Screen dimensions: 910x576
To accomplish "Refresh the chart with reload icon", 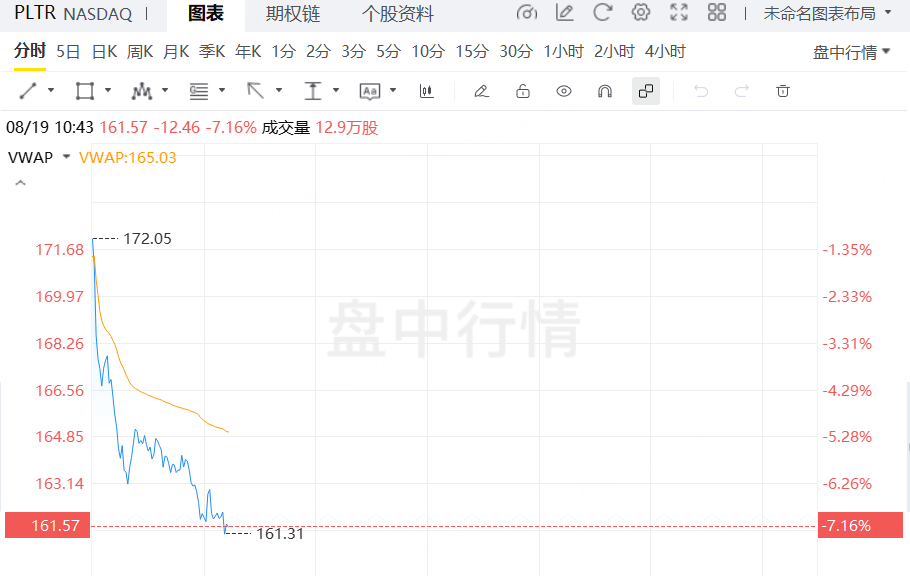I will (602, 12).
